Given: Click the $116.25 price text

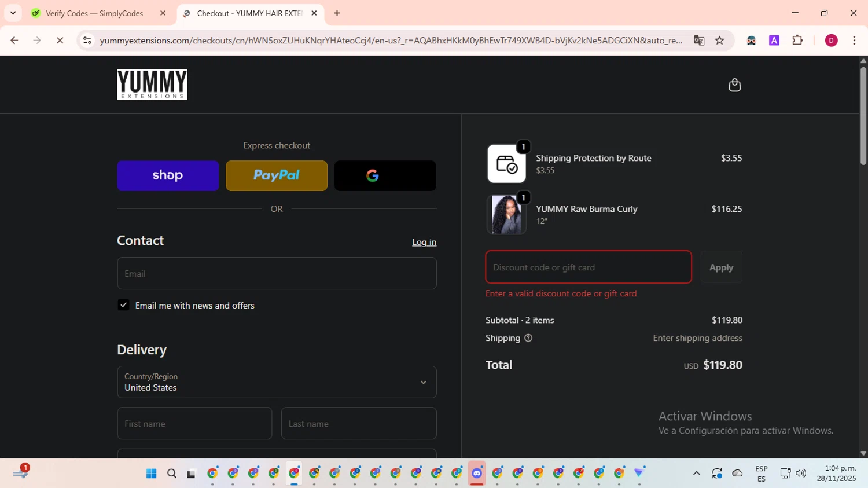Looking at the screenshot, I should 727,209.
